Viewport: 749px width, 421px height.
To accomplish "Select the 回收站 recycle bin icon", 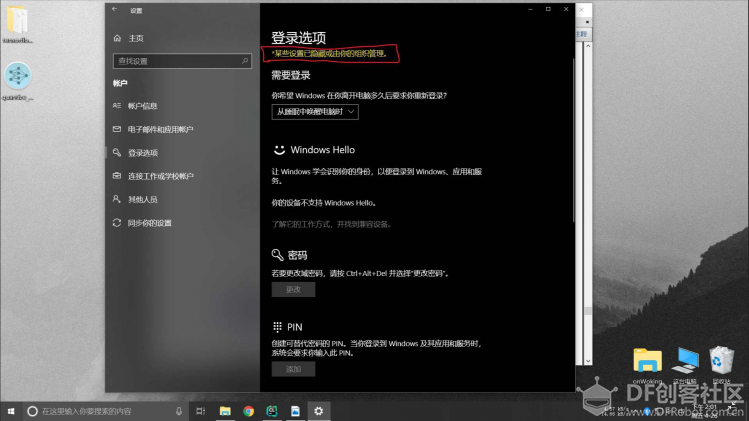I will (x=721, y=366).
